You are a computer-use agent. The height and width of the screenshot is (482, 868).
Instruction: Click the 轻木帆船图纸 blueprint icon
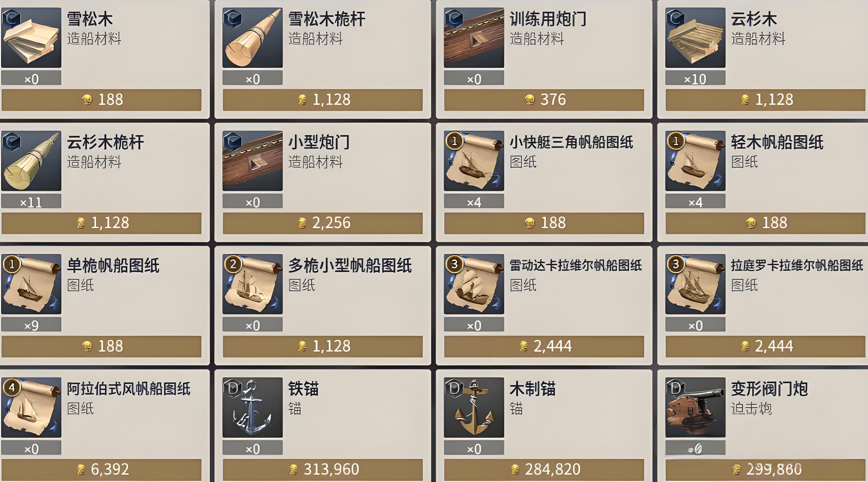pos(695,161)
